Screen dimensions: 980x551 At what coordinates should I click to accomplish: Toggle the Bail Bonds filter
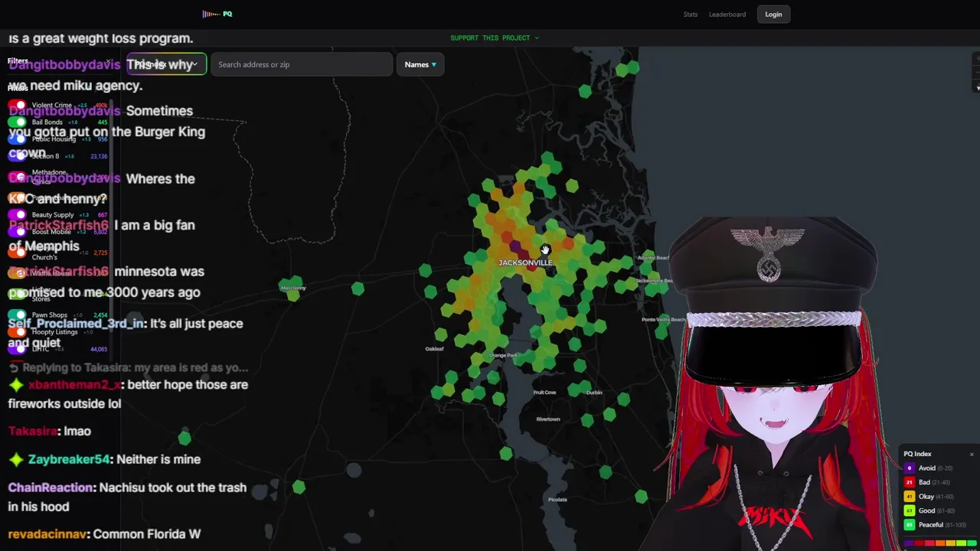(x=17, y=122)
